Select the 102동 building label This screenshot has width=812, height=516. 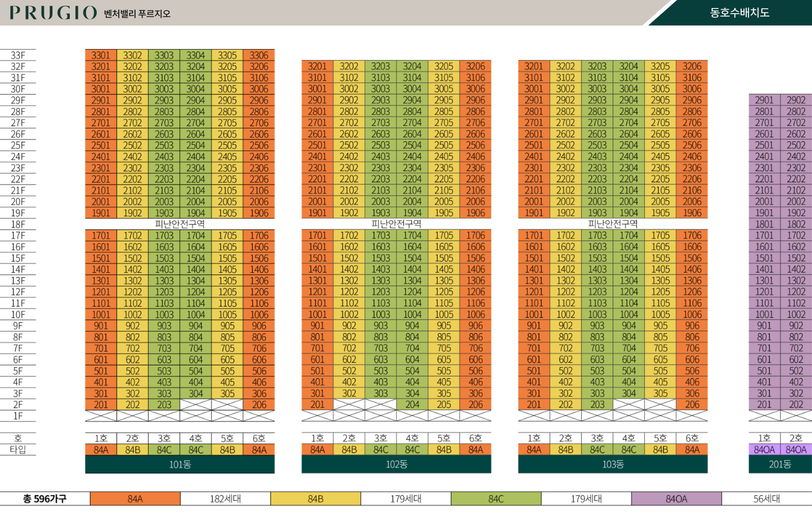(x=396, y=465)
